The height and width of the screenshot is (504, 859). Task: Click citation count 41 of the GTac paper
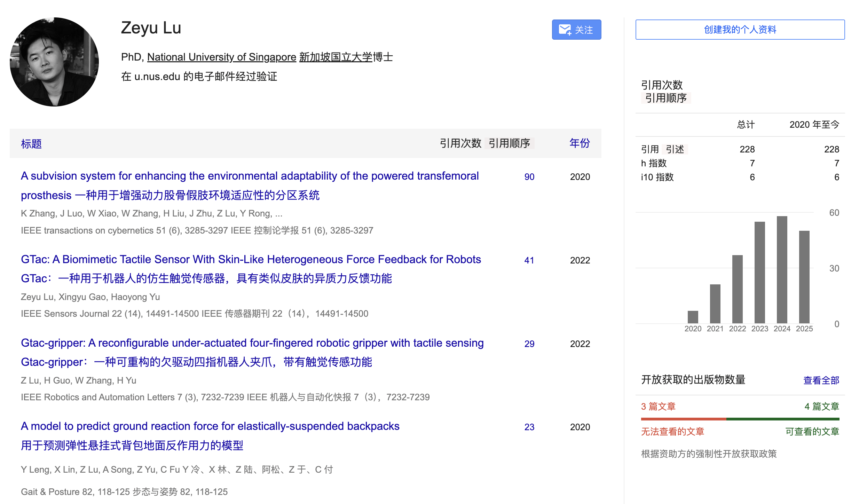click(x=528, y=260)
